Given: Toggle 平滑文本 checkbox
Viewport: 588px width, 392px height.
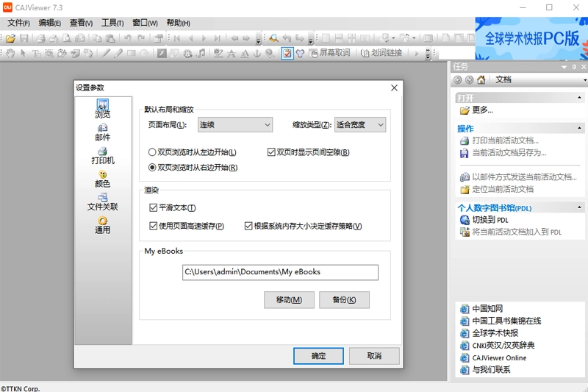Looking at the screenshot, I should tap(154, 208).
